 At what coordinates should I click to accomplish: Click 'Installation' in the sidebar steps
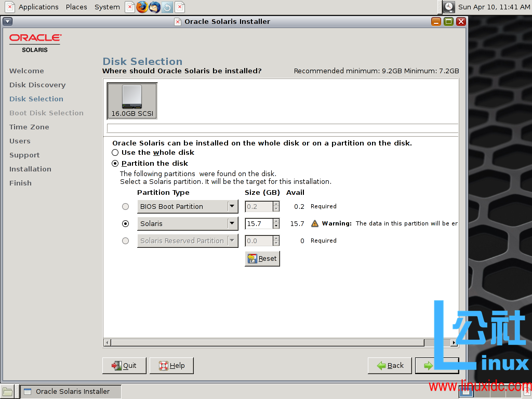click(x=30, y=169)
